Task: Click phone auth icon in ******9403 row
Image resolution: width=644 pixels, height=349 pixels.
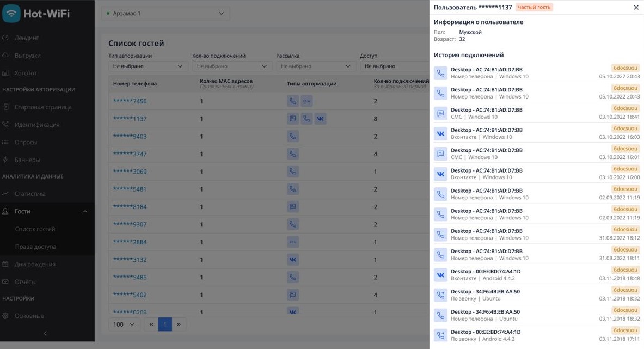Action: (x=293, y=136)
